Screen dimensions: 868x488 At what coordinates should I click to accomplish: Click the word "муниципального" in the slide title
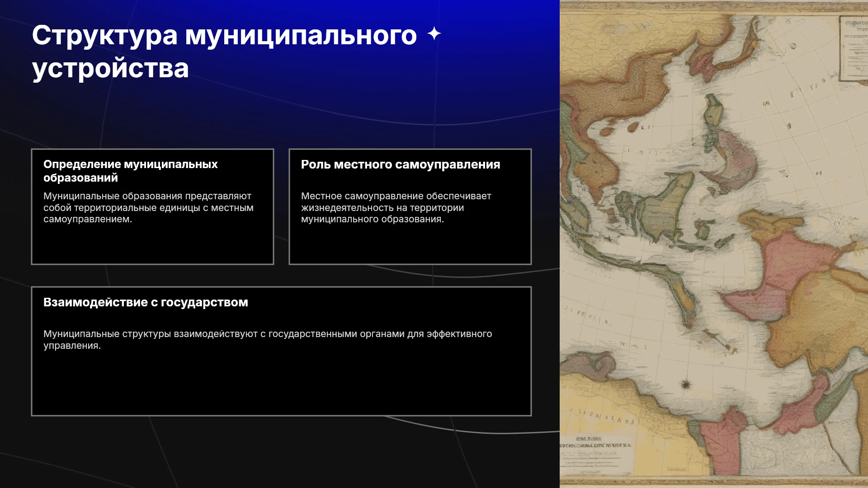[x=301, y=36]
